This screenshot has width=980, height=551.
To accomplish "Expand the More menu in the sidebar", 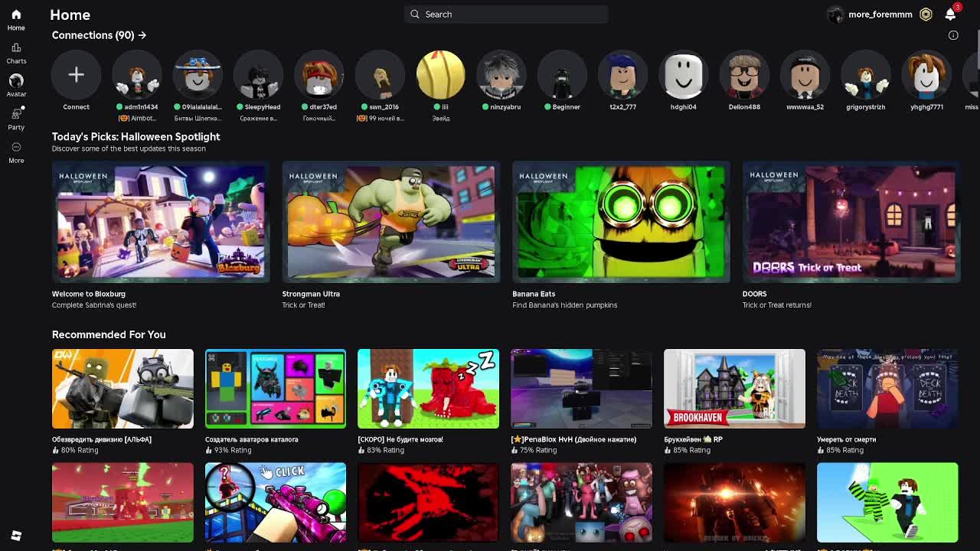I will pos(16,152).
